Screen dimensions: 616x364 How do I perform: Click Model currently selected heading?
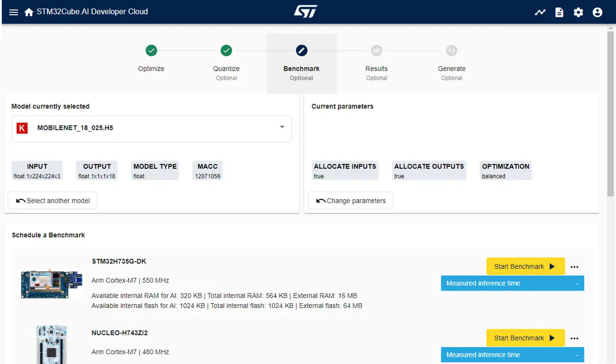51,106
